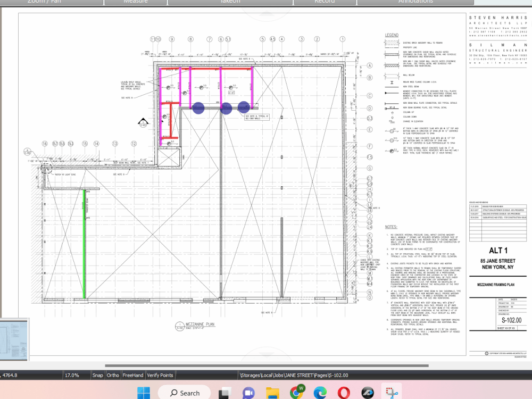Open the Zoom / Pan ribbon tab
The width and height of the screenshot is (532, 399).
(51, 2)
